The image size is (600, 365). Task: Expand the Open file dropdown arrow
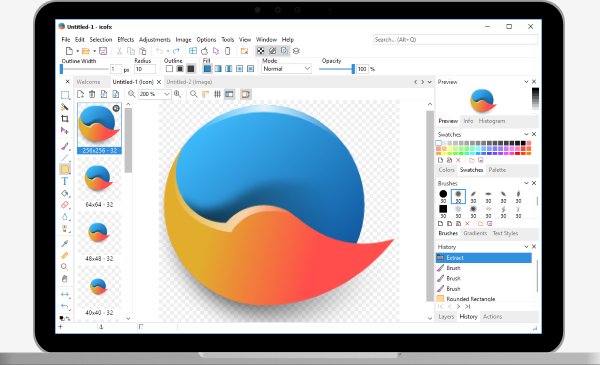tap(95, 51)
